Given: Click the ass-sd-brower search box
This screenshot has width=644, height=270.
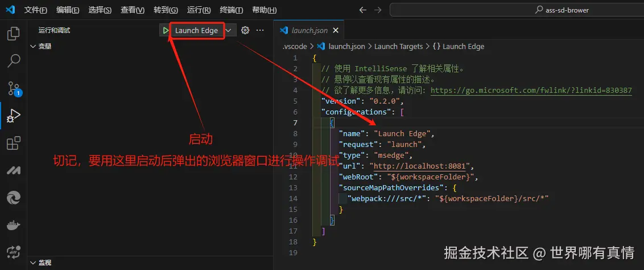Looking at the screenshot, I should 517,10.
